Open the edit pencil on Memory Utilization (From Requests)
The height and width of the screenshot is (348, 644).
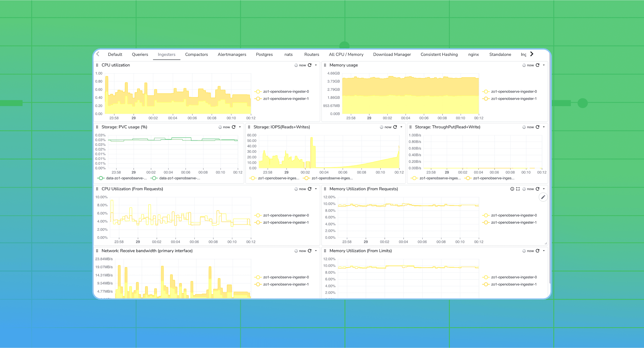click(543, 197)
